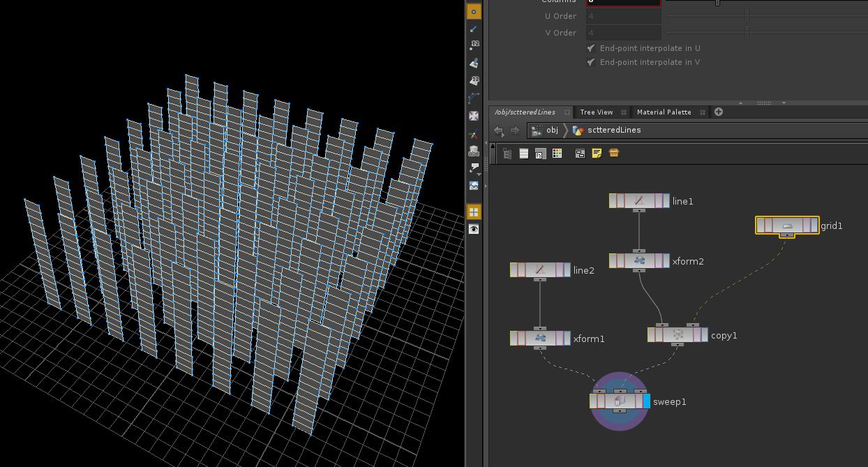Click the output connector of line1
This screenshot has width=868, height=467.
tap(639, 211)
